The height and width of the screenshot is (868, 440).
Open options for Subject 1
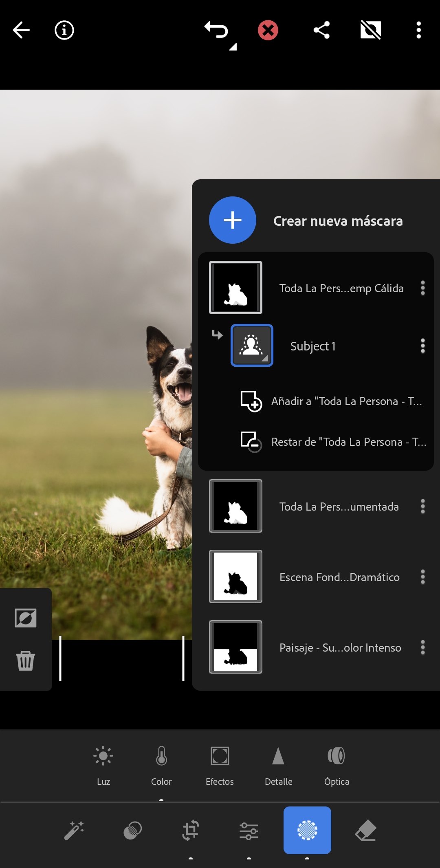[x=423, y=346]
